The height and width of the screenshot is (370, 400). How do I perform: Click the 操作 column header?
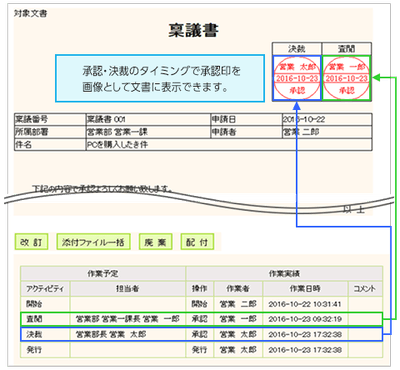[x=200, y=289]
